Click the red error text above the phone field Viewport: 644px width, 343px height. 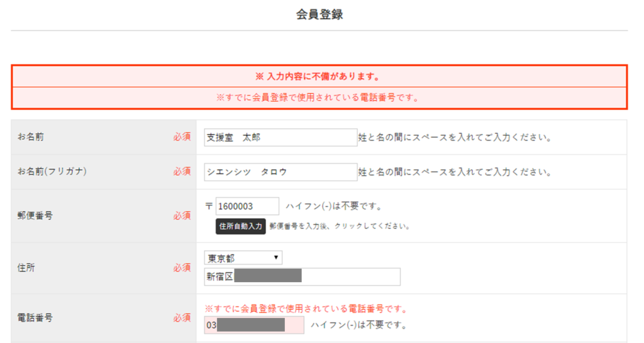[307, 309]
